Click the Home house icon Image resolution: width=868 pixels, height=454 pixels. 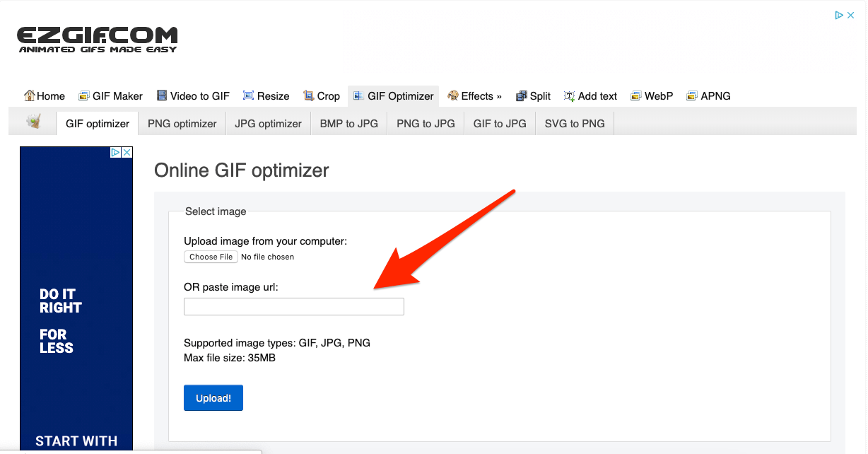(30, 96)
